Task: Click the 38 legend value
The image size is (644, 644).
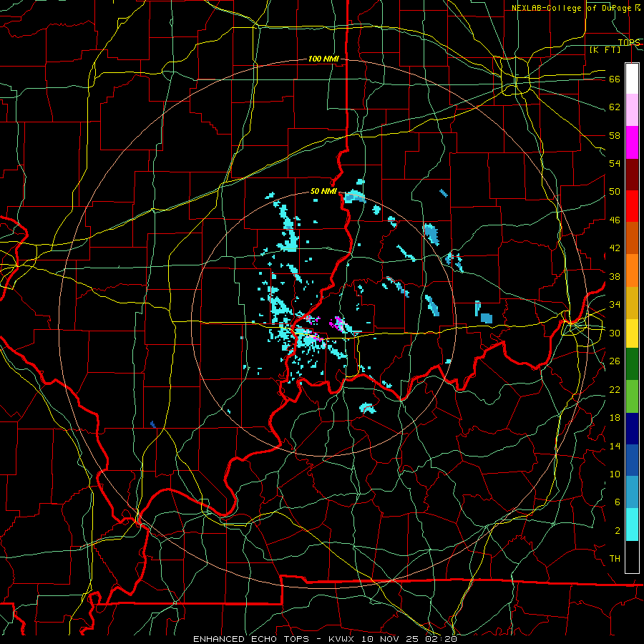Action: [x=615, y=277]
